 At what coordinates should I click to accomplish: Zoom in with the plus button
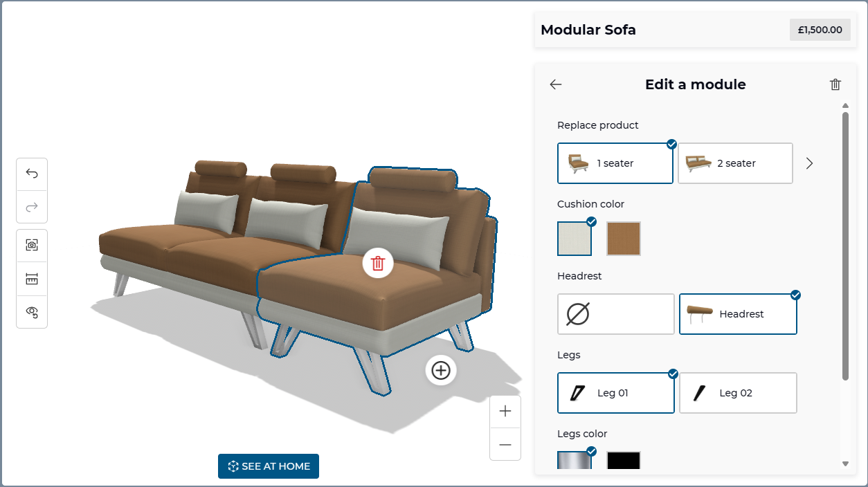click(x=505, y=412)
